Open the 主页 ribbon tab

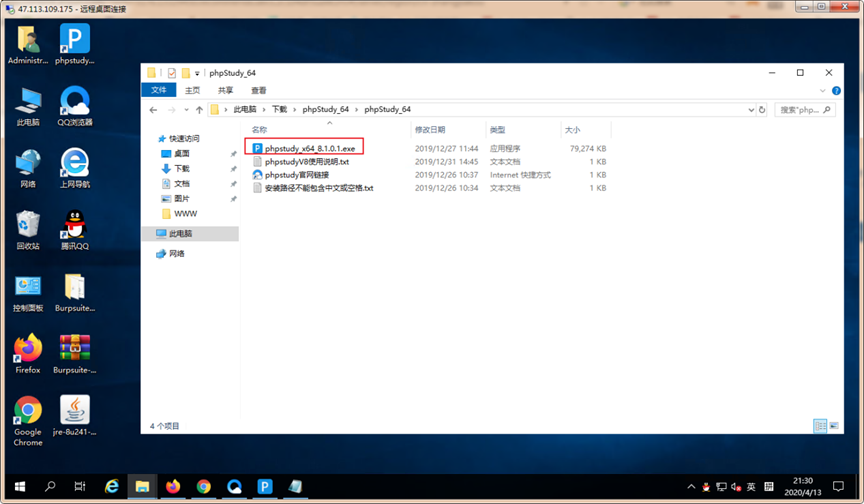(x=192, y=90)
